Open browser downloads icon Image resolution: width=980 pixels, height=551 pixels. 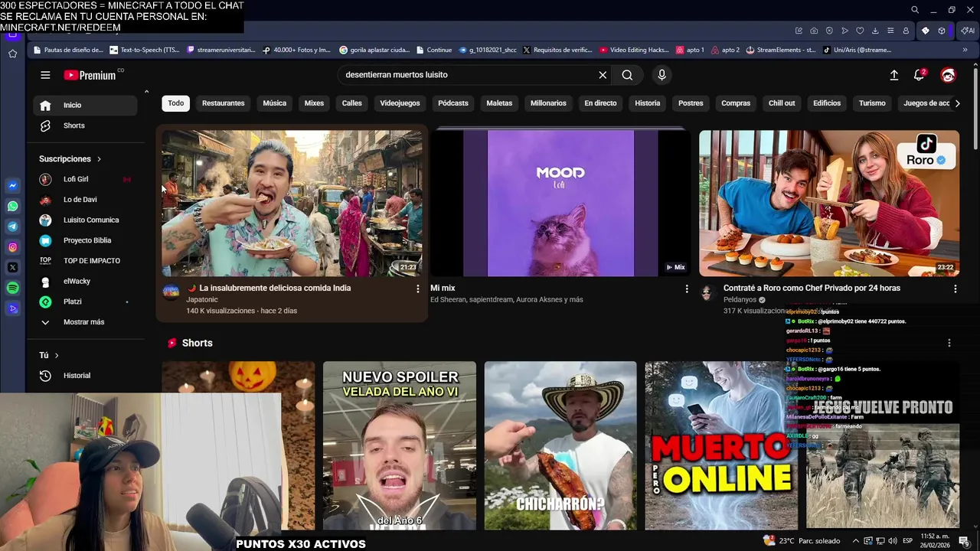(875, 31)
